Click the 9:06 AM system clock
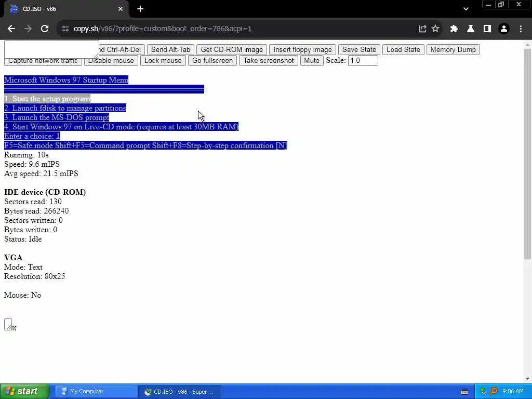The height and width of the screenshot is (399, 532). click(x=513, y=392)
